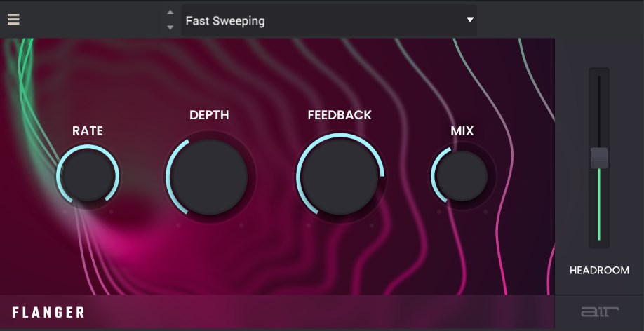Click the Mix knob
This screenshot has width=644, height=331.
point(462,175)
